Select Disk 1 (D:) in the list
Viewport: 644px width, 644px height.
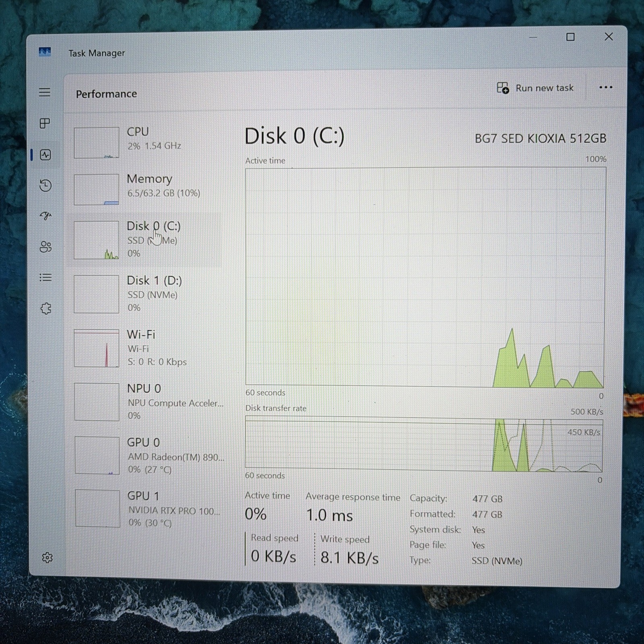[145, 294]
